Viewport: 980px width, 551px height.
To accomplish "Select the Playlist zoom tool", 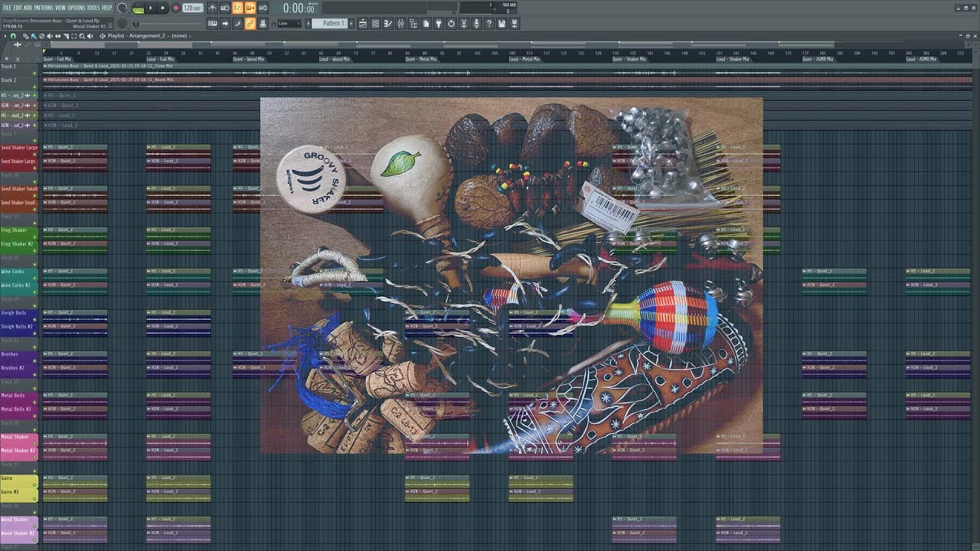I will point(82,36).
